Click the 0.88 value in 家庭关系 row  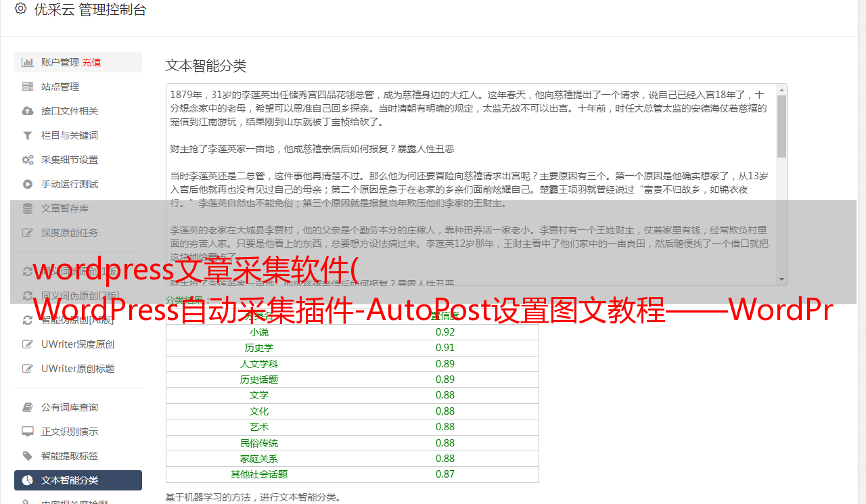tap(445, 459)
